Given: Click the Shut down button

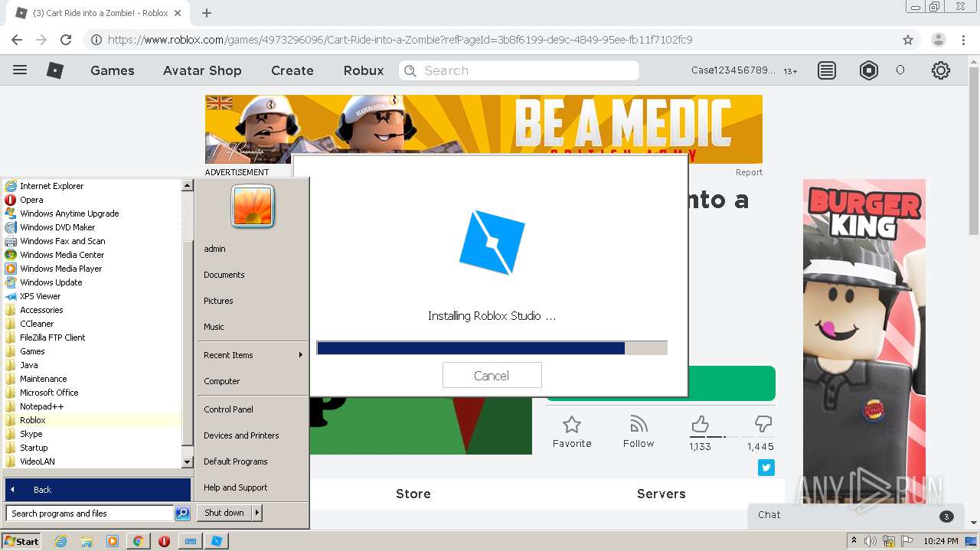Looking at the screenshot, I should coord(224,513).
